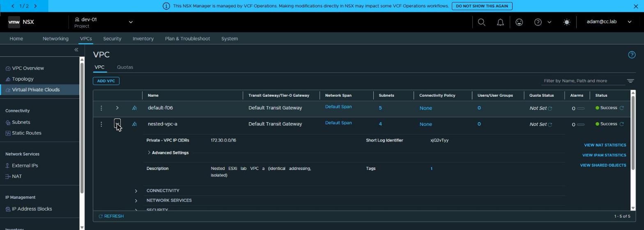The height and width of the screenshot is (230, 644).
Task: Collapse the nested-vpc-a VPC row
Action: (117, 124)
